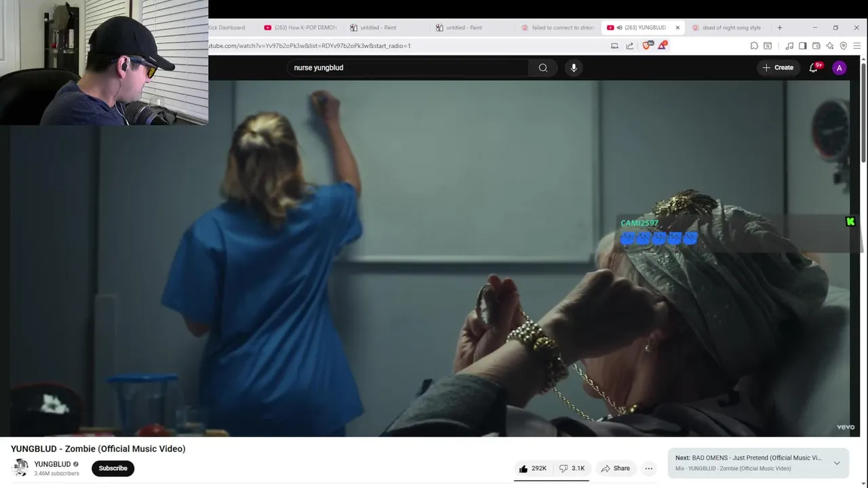Switch to the How K-POP DEMON tab
Image resolution: width=868 pixels, height=488 pixels.
[x=302, y=28]
